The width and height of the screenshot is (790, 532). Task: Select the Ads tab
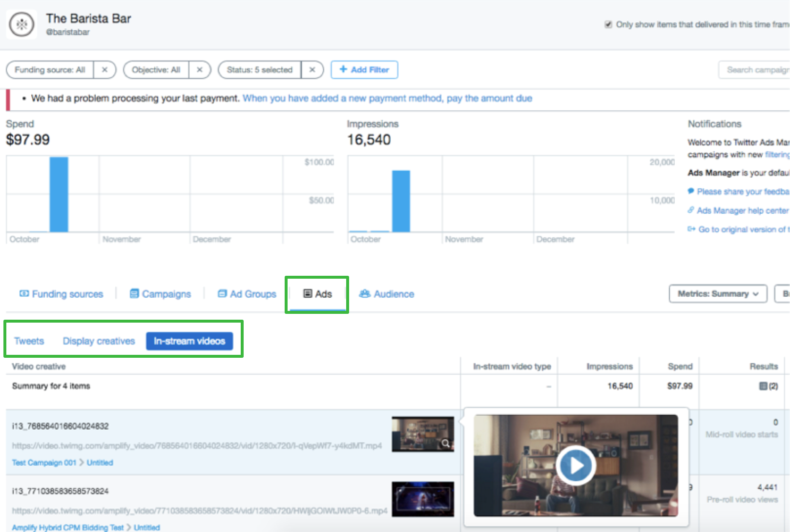(317, 294)
